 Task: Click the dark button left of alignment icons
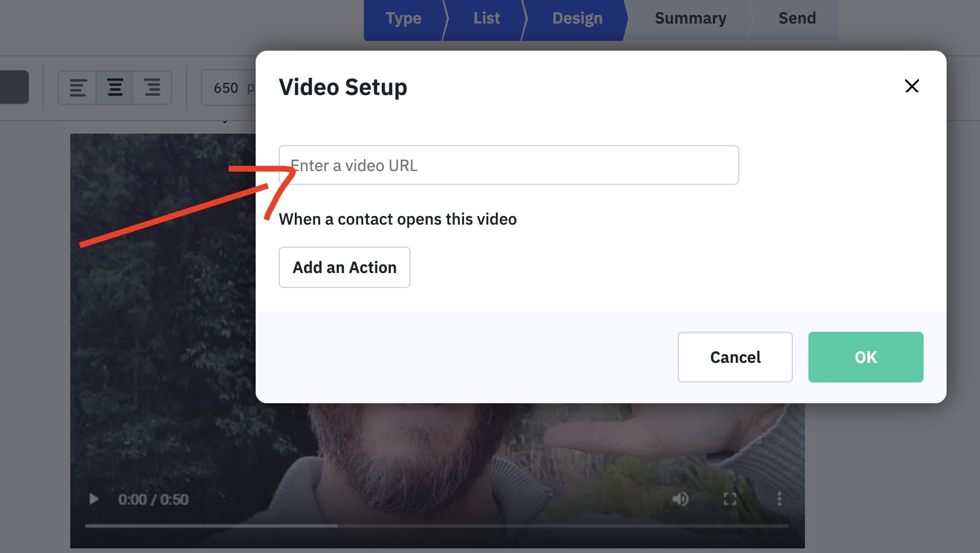click(14, 87)
